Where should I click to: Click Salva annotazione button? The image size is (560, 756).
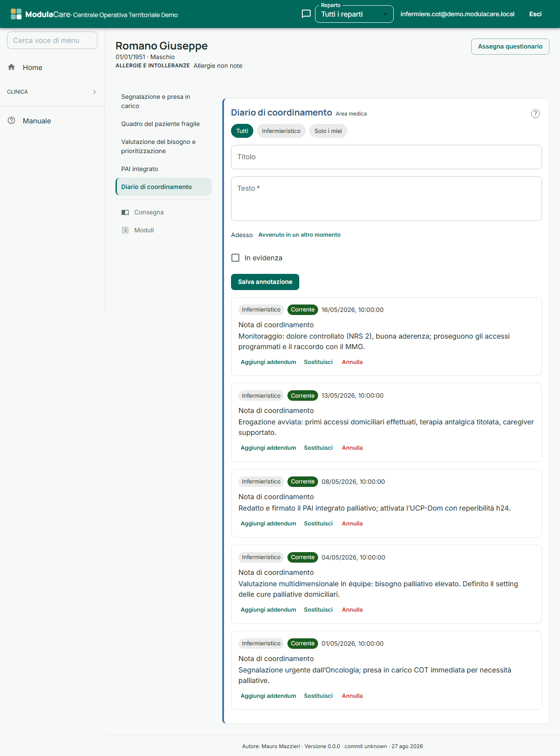pyautogui.click(x=265, y=282)
